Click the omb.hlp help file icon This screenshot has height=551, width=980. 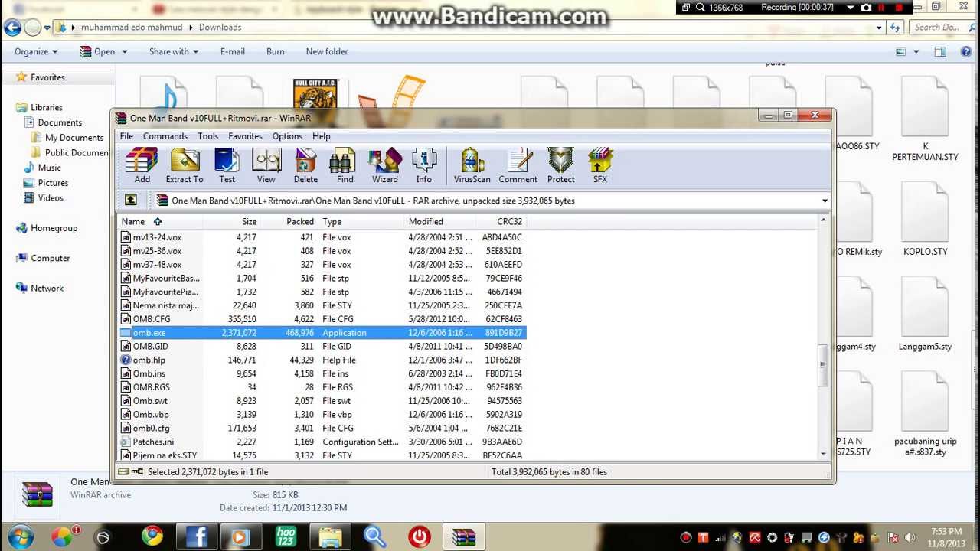coord(126,360)
